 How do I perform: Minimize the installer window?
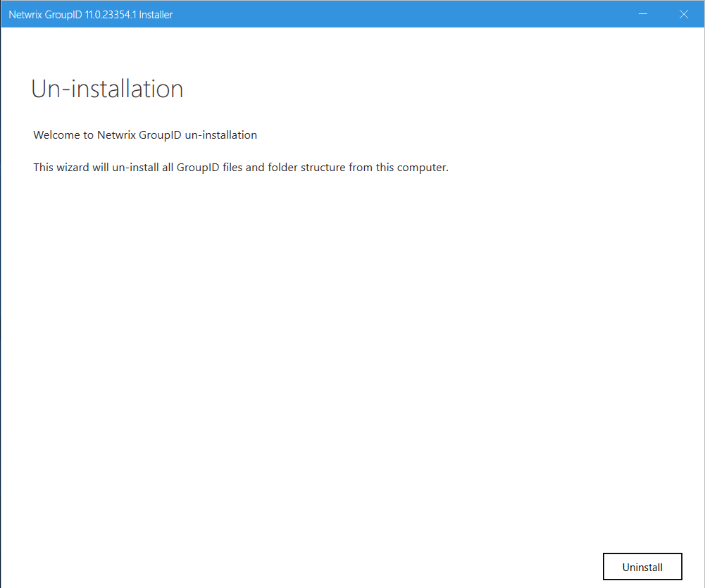[x=642, y=13]
